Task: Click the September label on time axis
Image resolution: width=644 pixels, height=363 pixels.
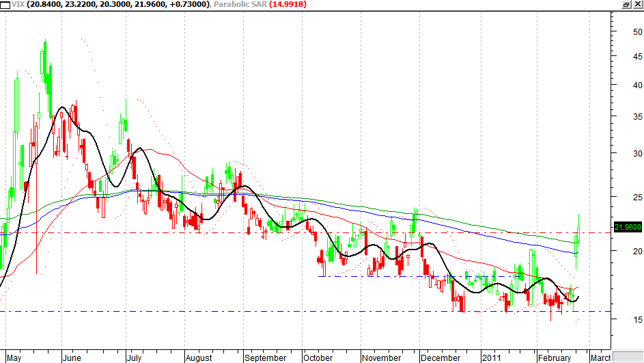Action: point(266,358)
